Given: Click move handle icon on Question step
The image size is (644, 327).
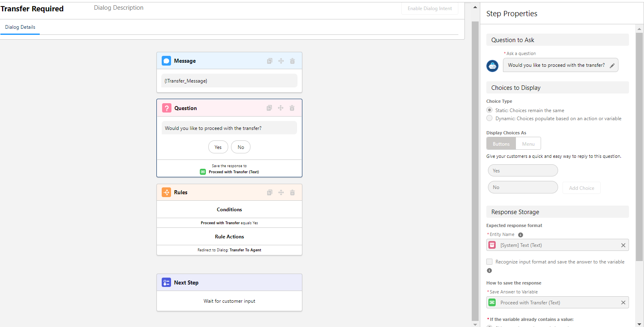Looking at the screenshot, I should [x=280, y=108].
